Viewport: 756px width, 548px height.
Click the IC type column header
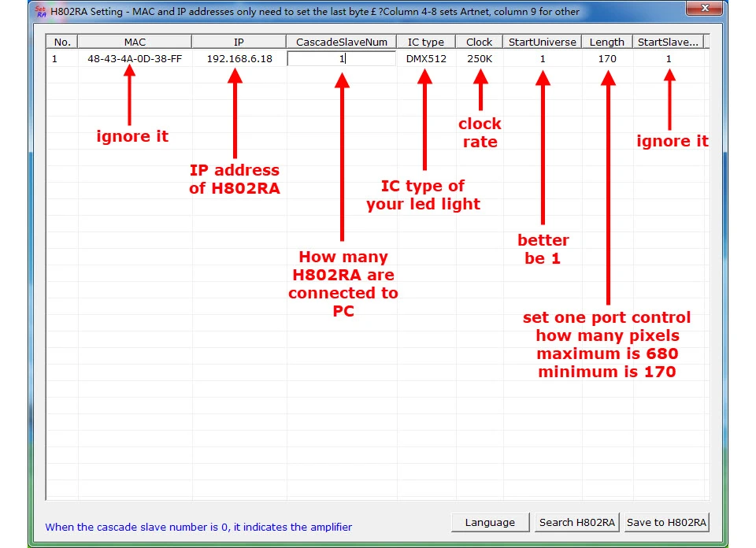[x=426, y=42]
